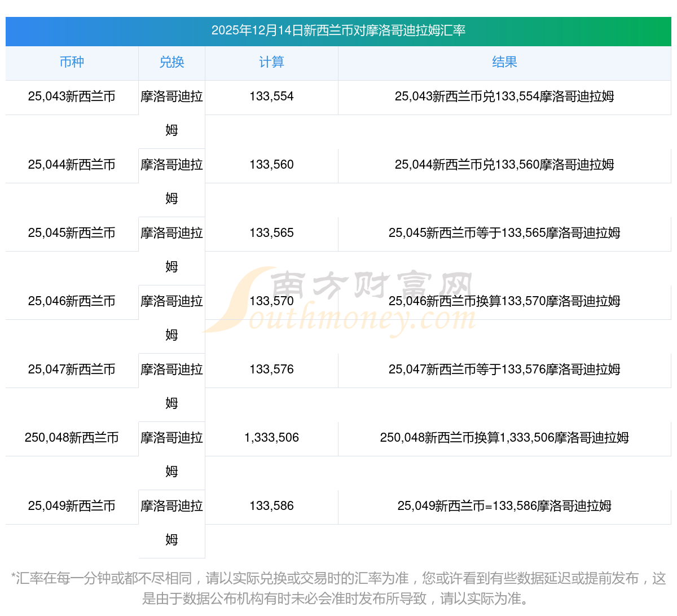Click the 1,333,506 calculated value
This screenshot has height=616, width=677.
pos(271,438)
